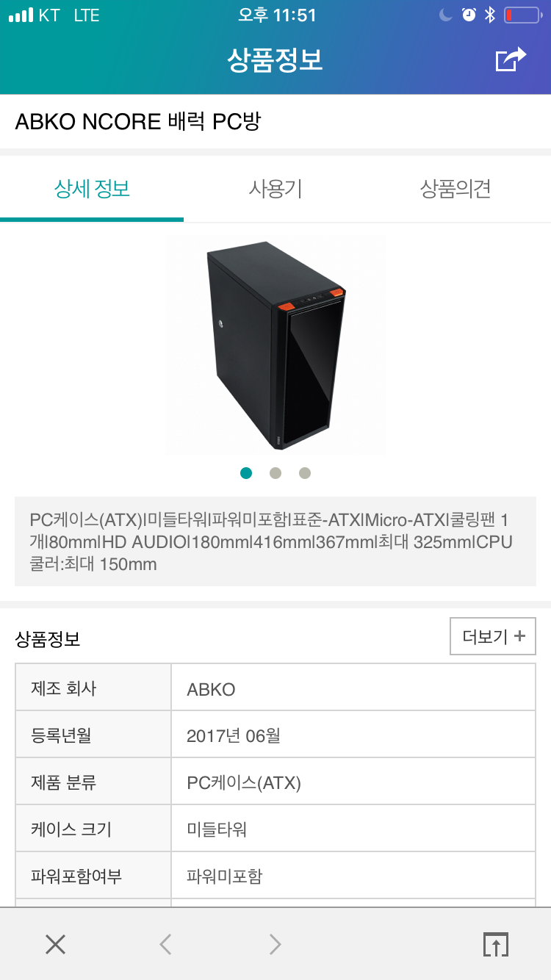
Task: Tap the gray product spec summary box
Action: coord(275,541)
